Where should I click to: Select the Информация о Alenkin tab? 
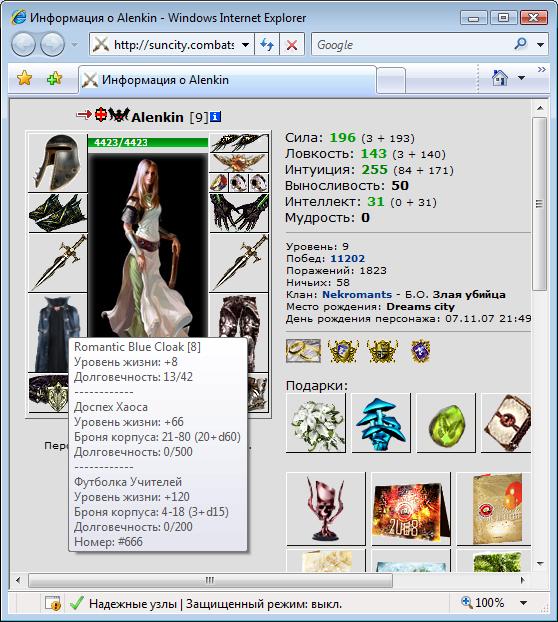(x=227, y=80)
